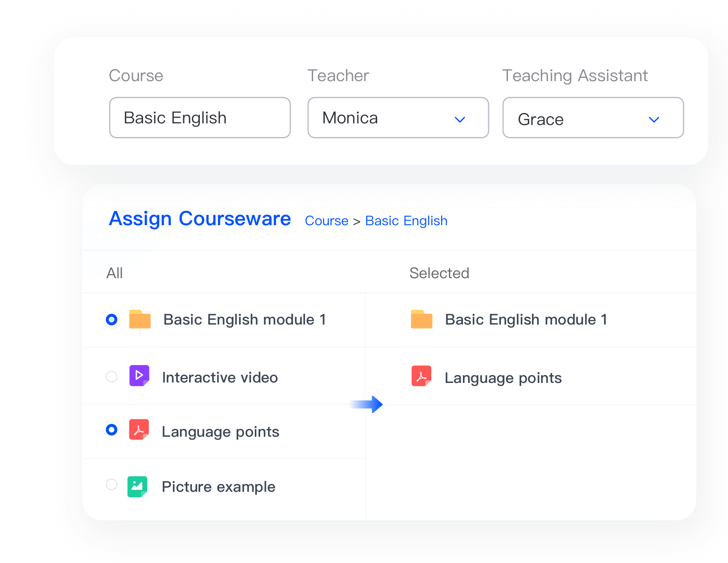This screenshot has width=728, height=563.
Task: Click the All column header
Action: coord(115,273)
